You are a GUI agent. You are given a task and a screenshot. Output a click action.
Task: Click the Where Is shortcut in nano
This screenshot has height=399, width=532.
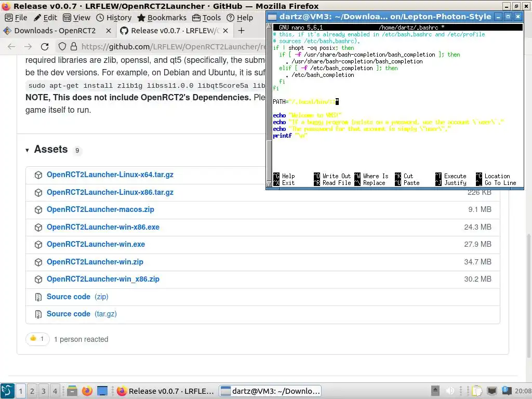coord(371,176)
